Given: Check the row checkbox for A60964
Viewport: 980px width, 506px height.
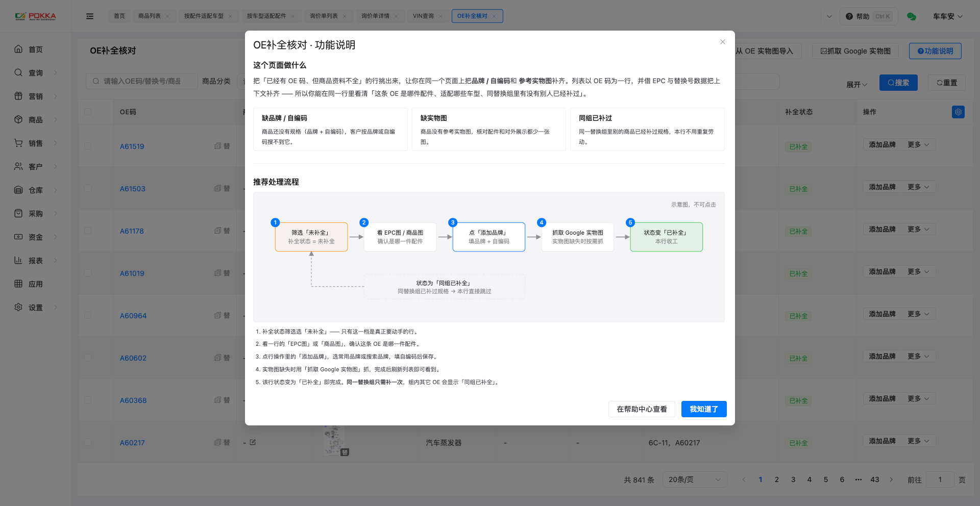Looking at the screenshot, I should [x=88, y=315].
